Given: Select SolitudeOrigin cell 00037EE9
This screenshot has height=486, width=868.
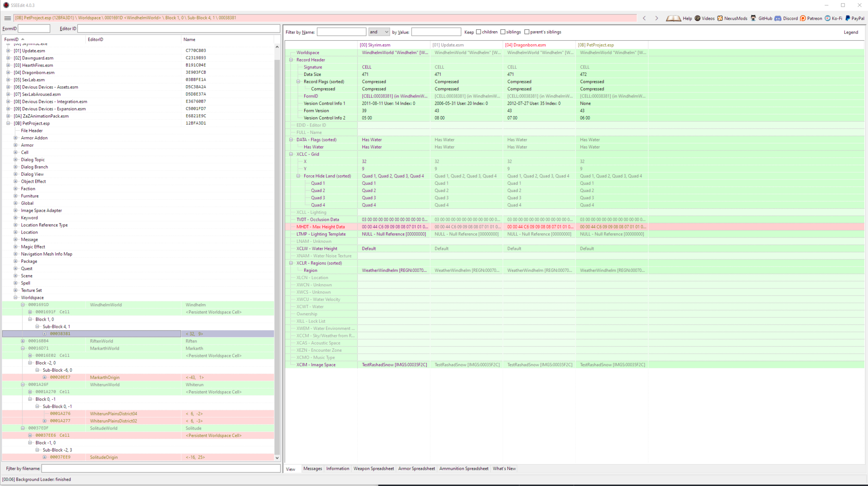Looking at the screenshot, I should tap(138, 457).
